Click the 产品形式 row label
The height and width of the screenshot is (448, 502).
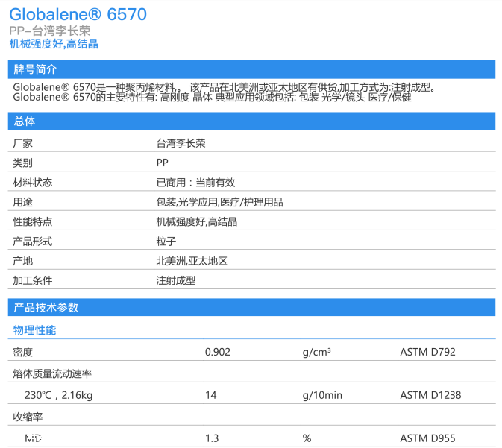(33, 242)
